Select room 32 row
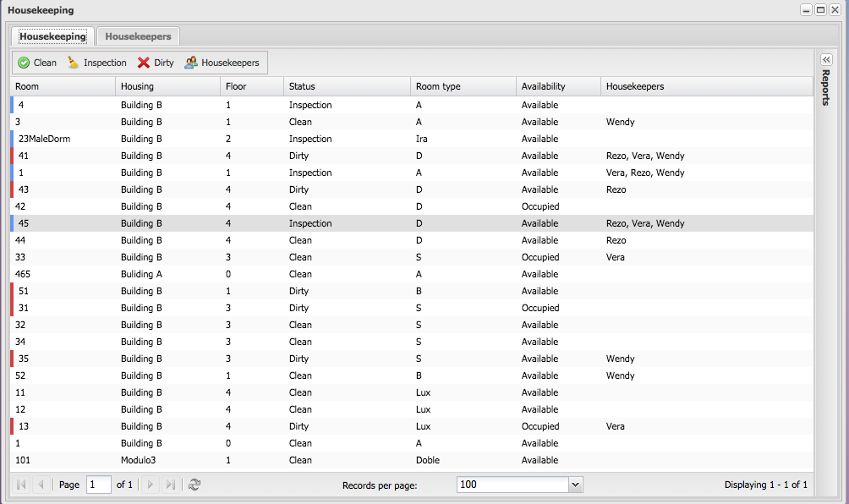849x504 pixels. coord(412,325)
